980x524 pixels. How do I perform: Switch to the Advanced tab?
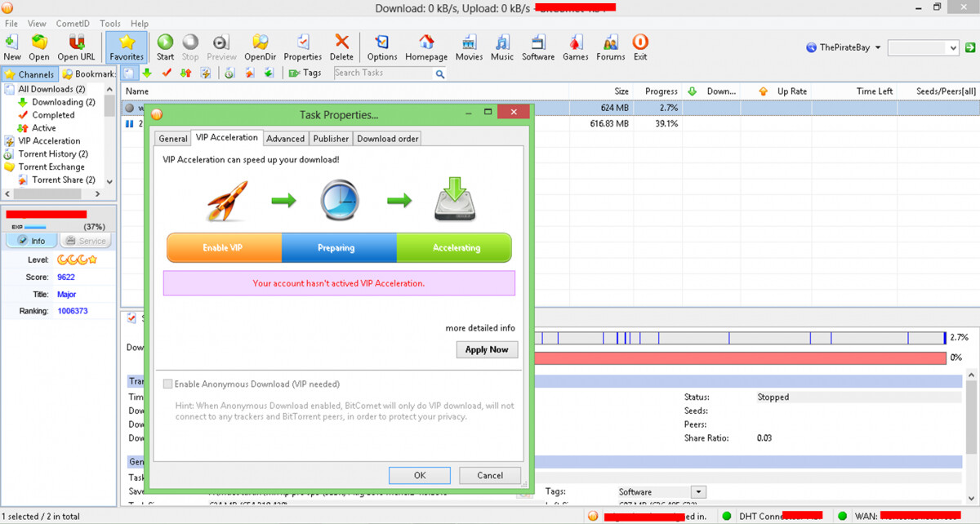tap(285, 139)
